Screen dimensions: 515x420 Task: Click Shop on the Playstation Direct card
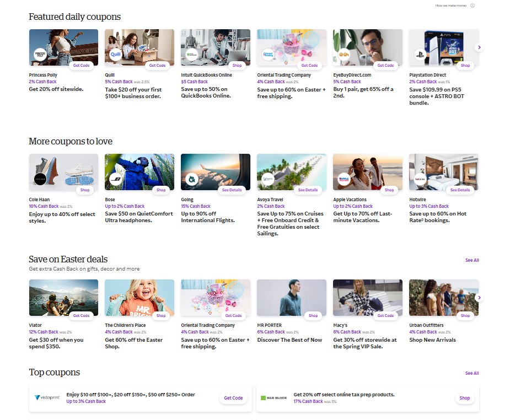pos(465,66)
